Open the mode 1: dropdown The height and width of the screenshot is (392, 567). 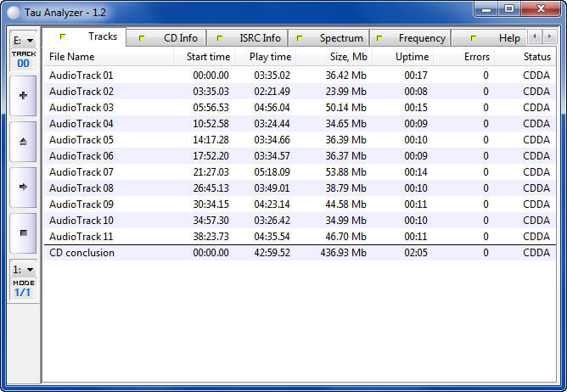(x=23, y=269)
